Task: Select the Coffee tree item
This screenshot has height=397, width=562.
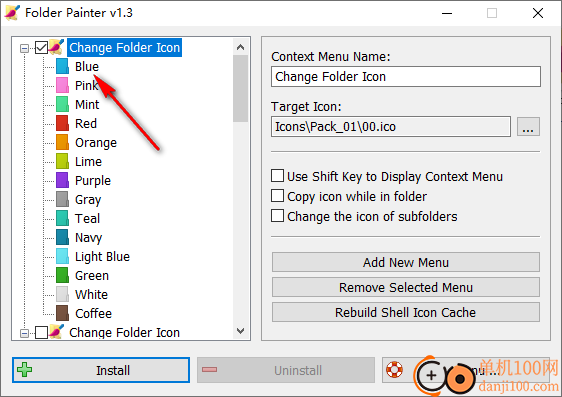Action: [x=94, y=314]
